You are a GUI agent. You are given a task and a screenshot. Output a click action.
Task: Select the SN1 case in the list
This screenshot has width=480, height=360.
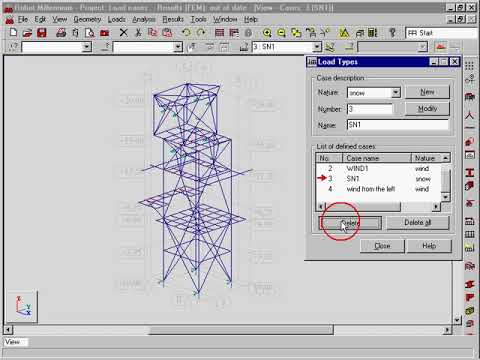point(378,179)
